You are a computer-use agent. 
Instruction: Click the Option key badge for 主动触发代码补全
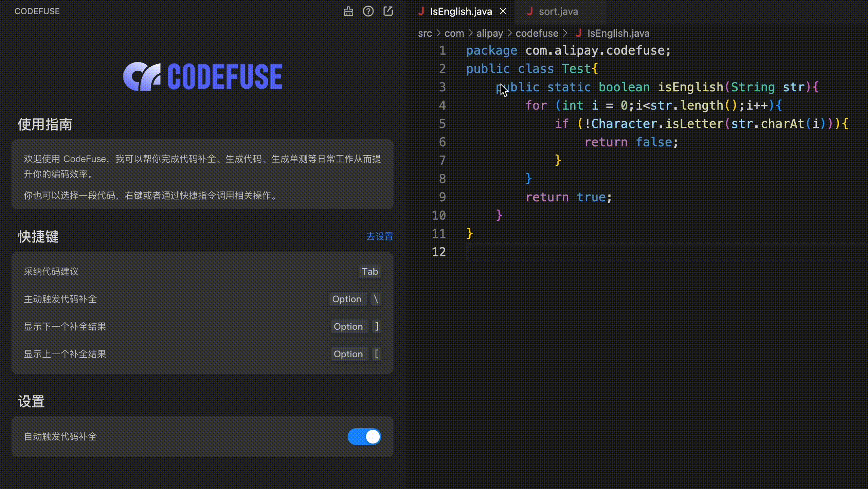(x=346, y=299)
